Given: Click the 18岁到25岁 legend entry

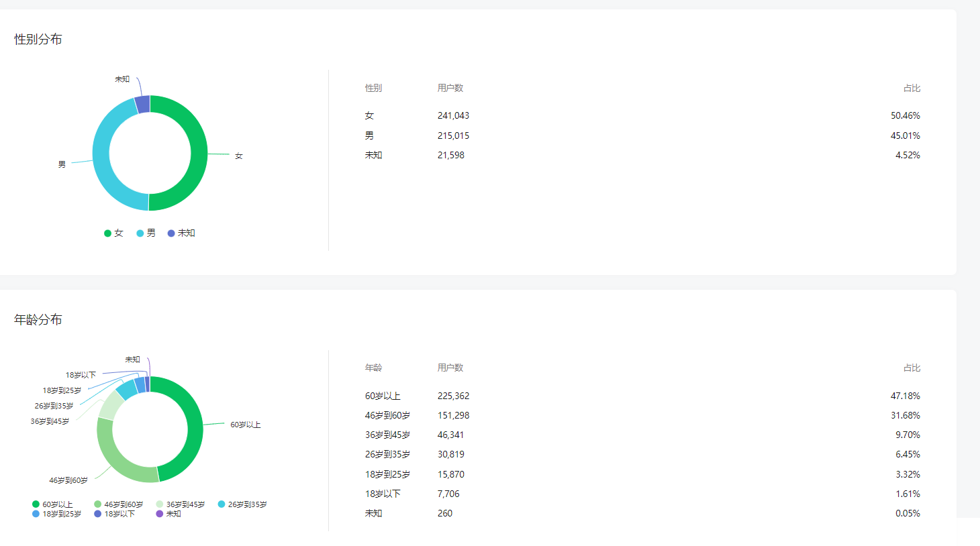Looking at the screenshot, I should coord(57,514).
